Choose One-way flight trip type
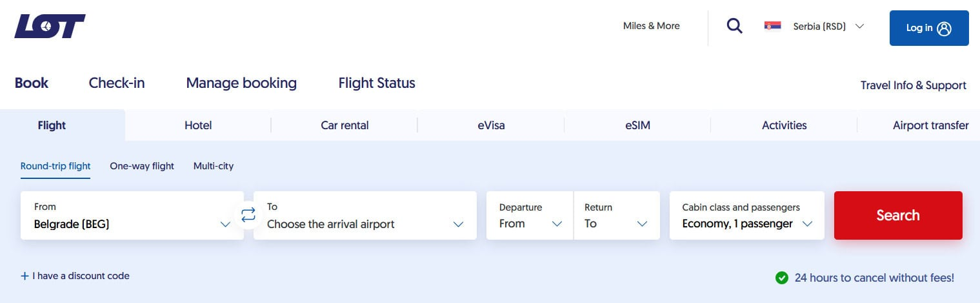This screenshot has width=980, height=303. [142, 166]
